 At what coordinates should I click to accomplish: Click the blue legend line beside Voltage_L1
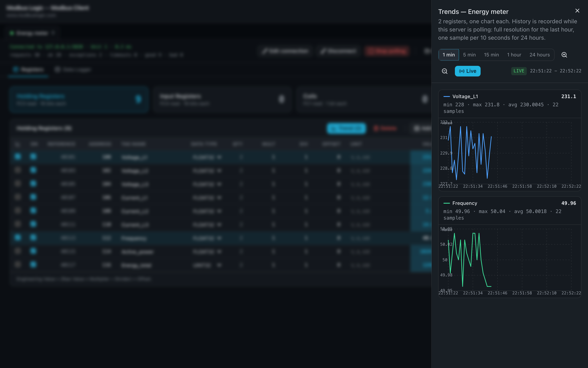click(447, 97)
